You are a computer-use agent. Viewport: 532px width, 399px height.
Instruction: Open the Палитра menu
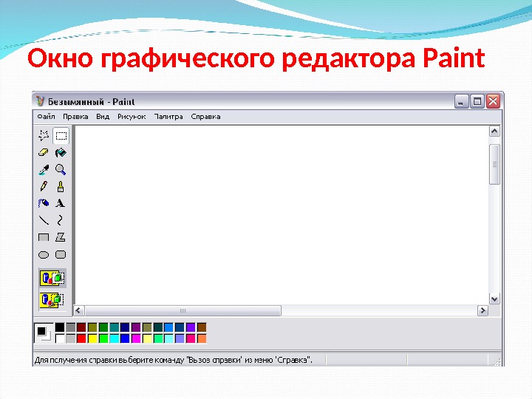[168, 117]
